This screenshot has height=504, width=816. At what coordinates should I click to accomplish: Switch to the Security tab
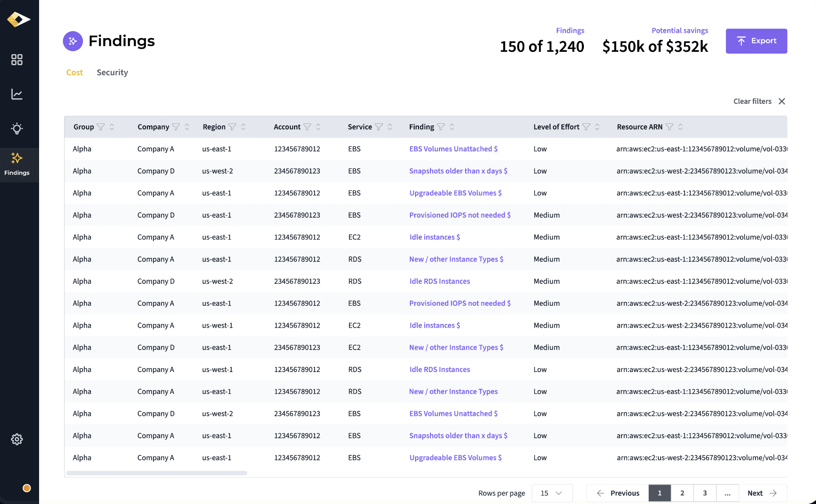click(112, 72)
